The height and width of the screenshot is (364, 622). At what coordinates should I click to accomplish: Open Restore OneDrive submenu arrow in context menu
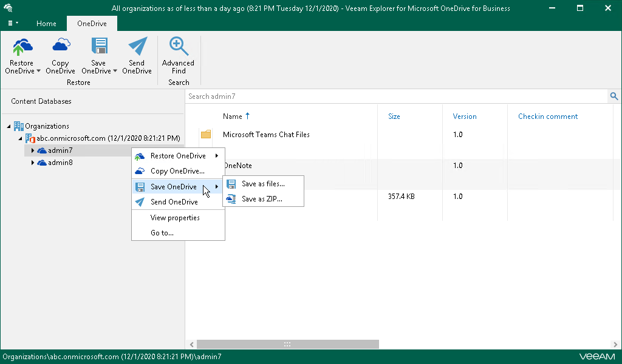(217, 156)
